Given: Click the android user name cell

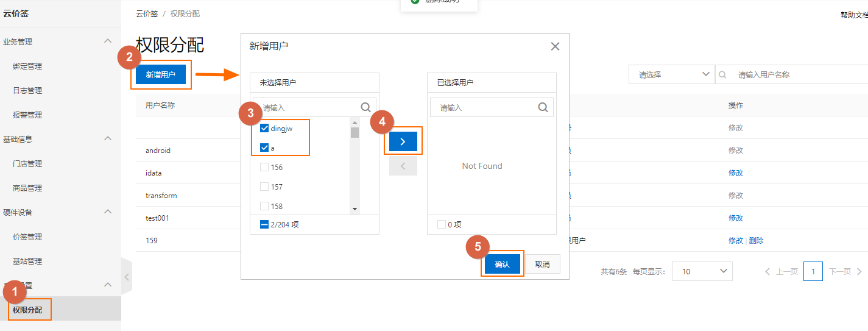Looking at the screenshot, I should (x=158, y=151).
